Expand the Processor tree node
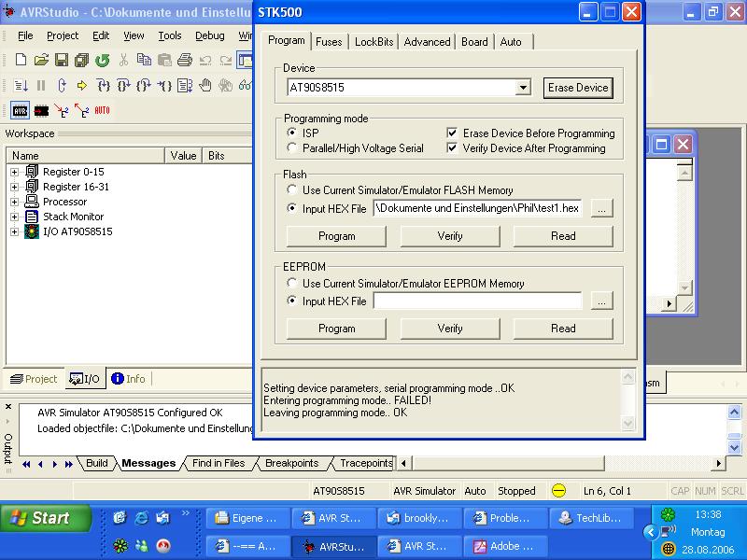This screenshot has height=560, width=747. pyautogui.click(x=14, y=202)
